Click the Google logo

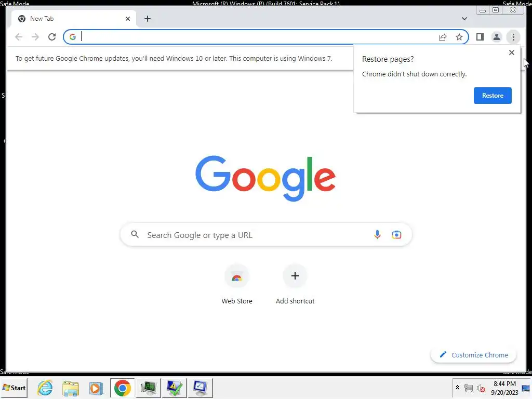(x=265, y=178)
